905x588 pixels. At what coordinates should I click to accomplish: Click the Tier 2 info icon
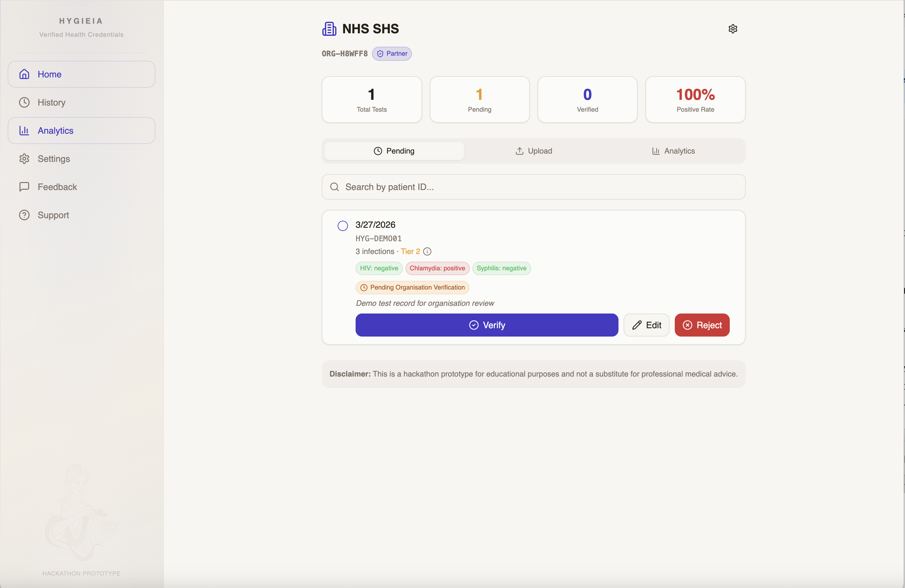(427, 251)
